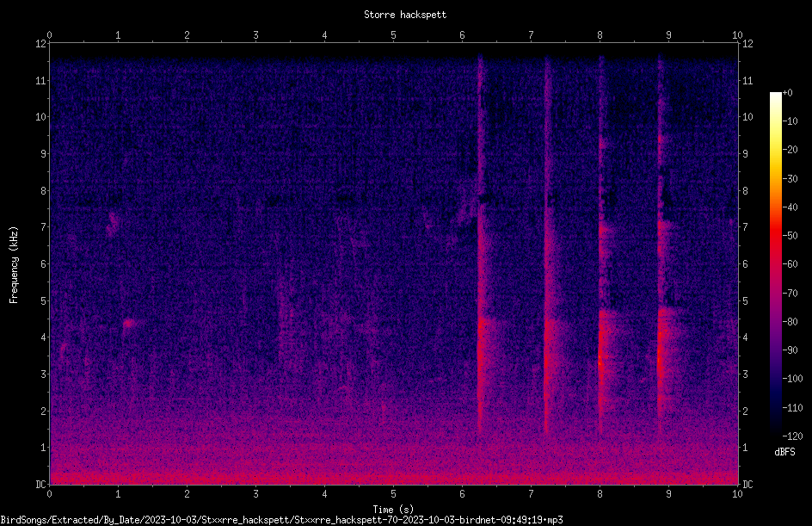Click the '-60' value on the colorbar scale
The width and height of the screenshot is (812, 526).
790,264
